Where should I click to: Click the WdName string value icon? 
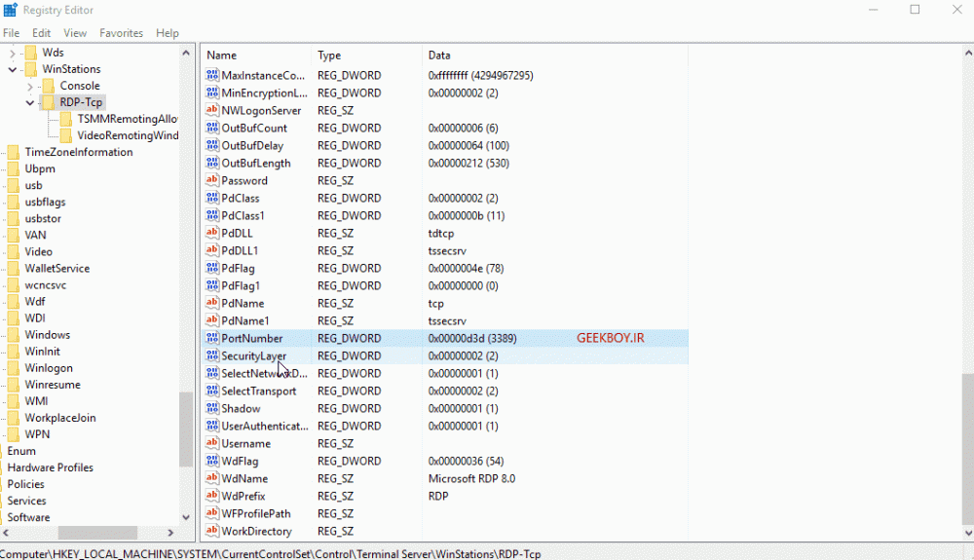[212, 478]
